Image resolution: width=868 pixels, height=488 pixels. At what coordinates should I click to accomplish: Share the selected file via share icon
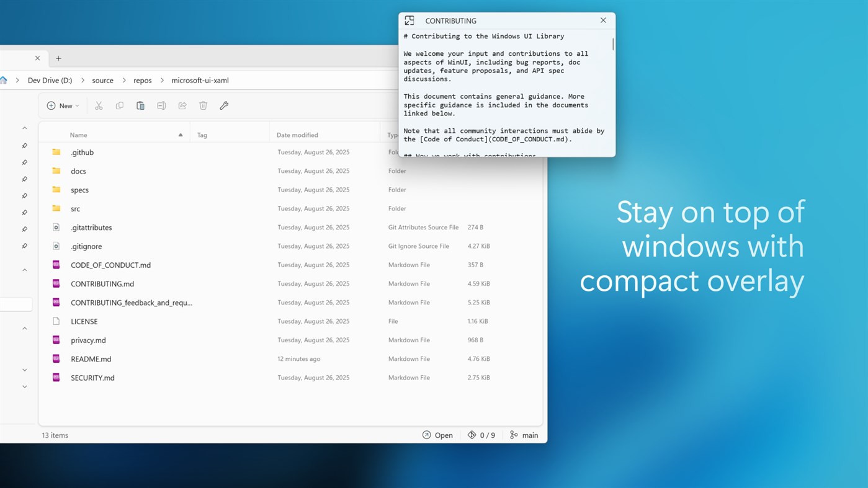pyautogui.click(x=182, y=105)
